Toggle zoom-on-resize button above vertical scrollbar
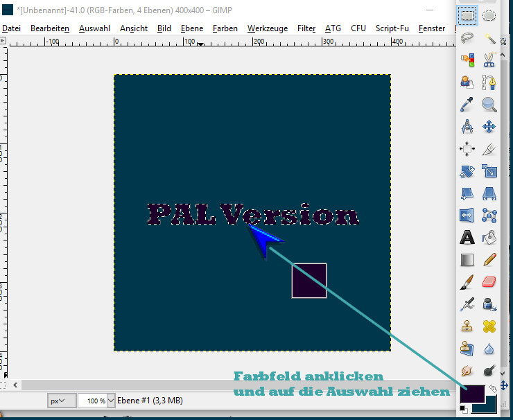Image resolution: width=513 pixels, height=420 pixels. tap(503, 42)
